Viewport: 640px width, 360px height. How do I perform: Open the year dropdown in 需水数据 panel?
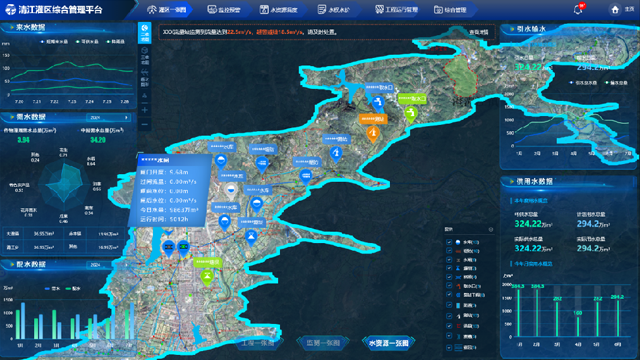(x=108, y=118)
